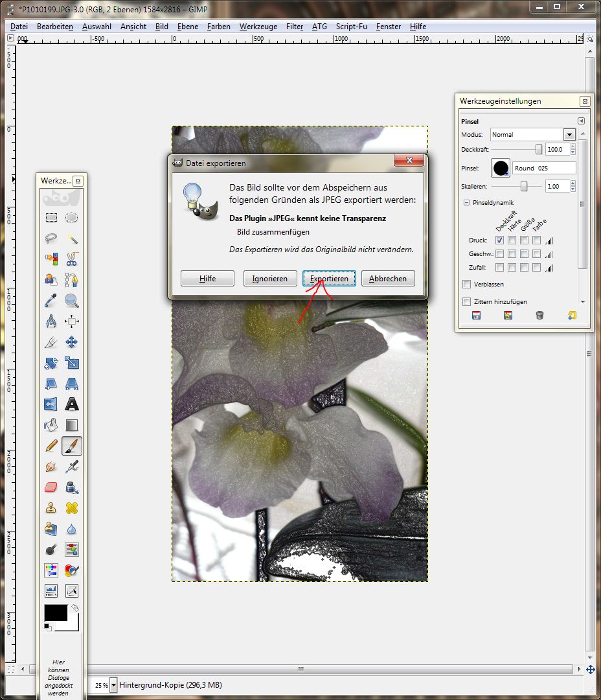Uncheck the Druck Deckkraft checkbox
Image resolution: width=601 pixels, height=700 pixels.
(499, 240)
